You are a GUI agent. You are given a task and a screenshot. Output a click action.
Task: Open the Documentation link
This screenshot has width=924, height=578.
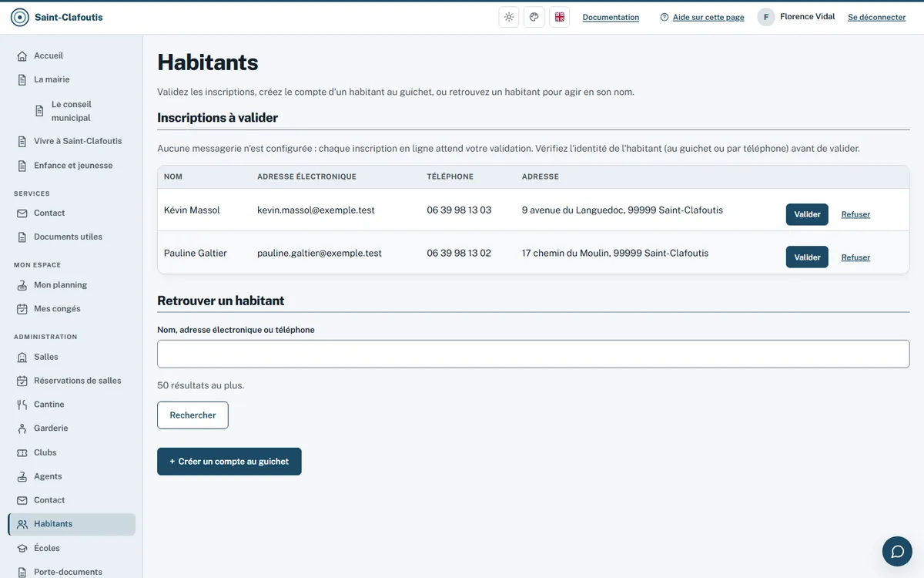pos(611,18)
